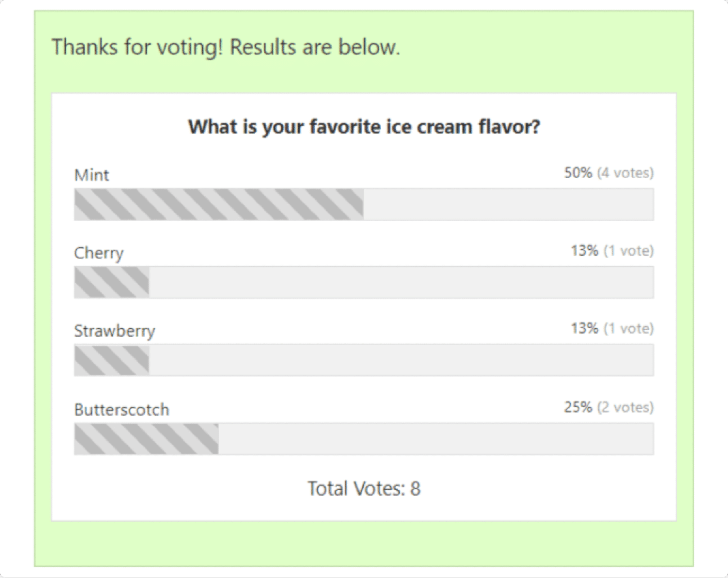Click the Mint striped progress bar
This screenshot has width=728, height=578.
tap(219, 204)
